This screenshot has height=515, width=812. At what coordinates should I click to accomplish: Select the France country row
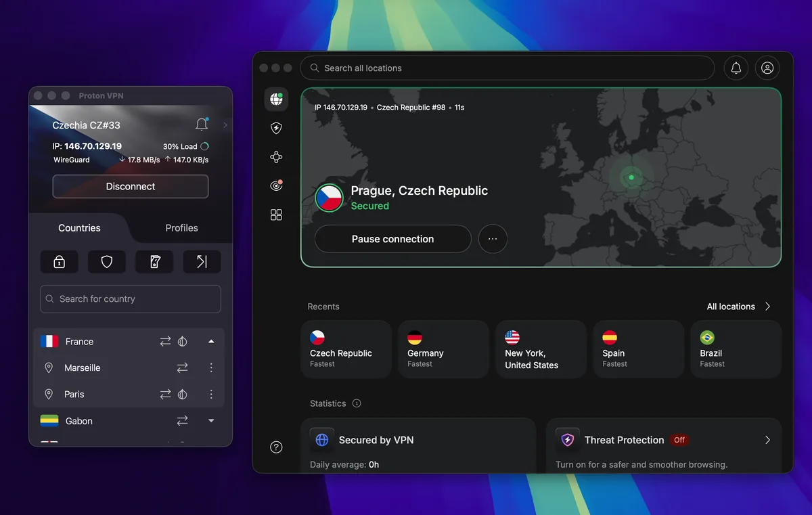(x=129, y=342)
